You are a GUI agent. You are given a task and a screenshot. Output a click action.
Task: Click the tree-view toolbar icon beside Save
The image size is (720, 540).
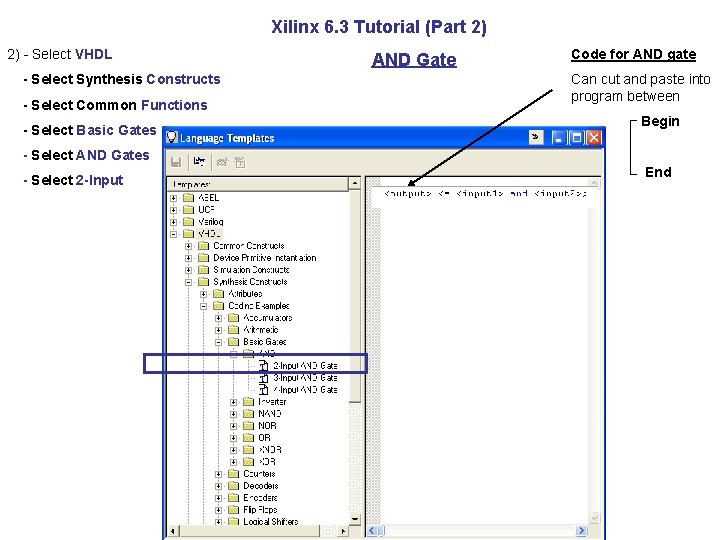(199, 162)
